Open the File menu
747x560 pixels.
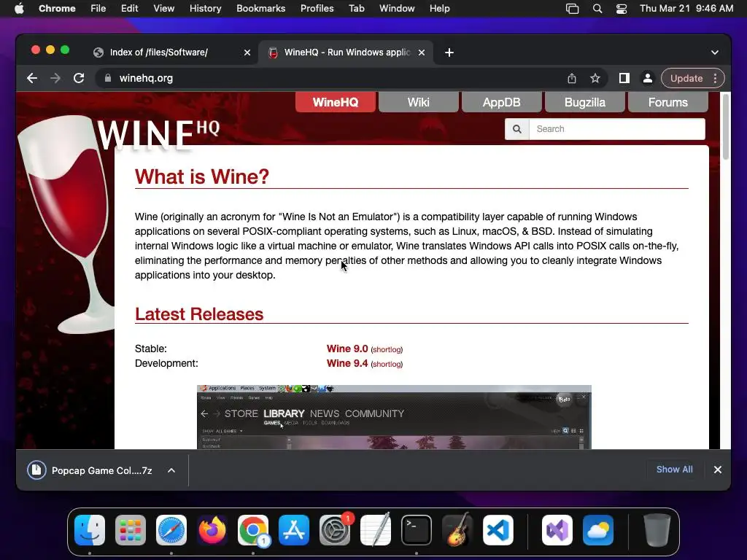click(98, 9)
